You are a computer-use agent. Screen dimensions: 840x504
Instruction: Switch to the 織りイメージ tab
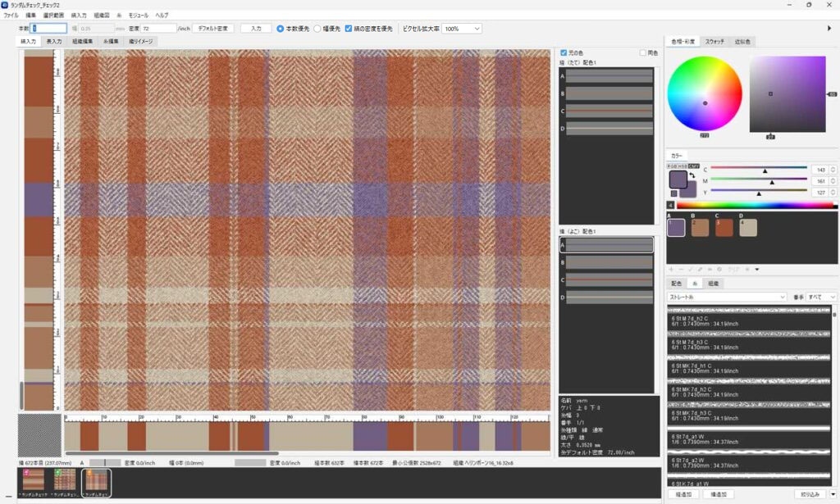click(142, 41)
